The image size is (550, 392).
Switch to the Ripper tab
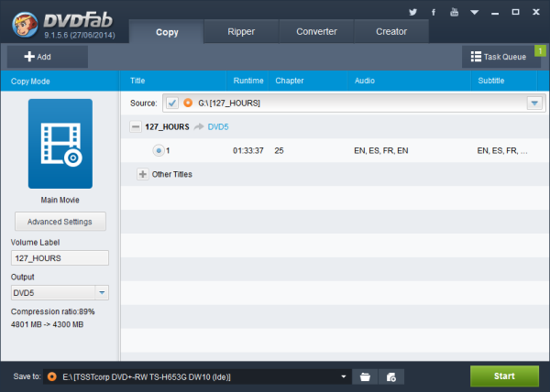241,31
